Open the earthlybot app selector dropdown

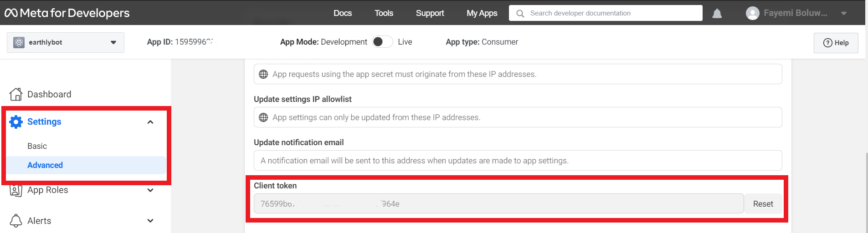tap(113, 42)
